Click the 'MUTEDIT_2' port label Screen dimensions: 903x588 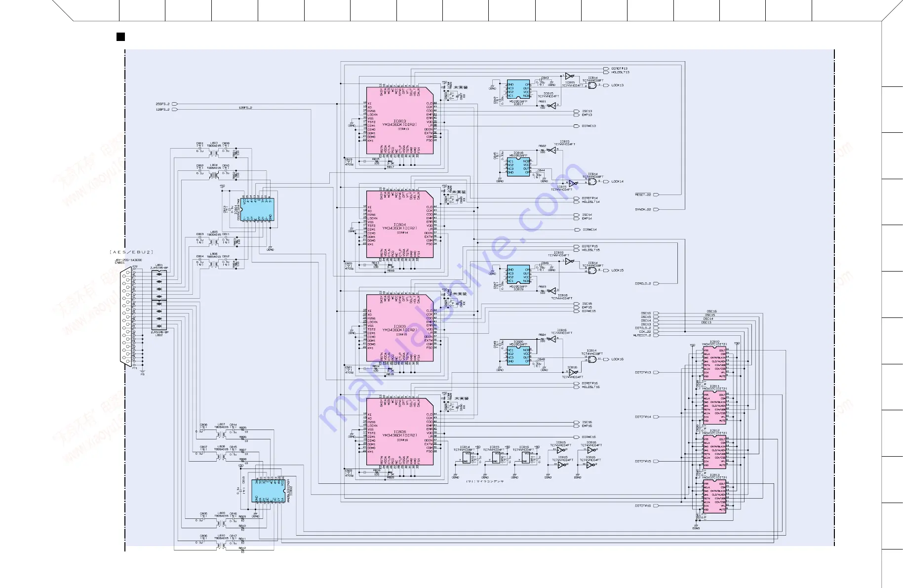[x=642, y=336]
